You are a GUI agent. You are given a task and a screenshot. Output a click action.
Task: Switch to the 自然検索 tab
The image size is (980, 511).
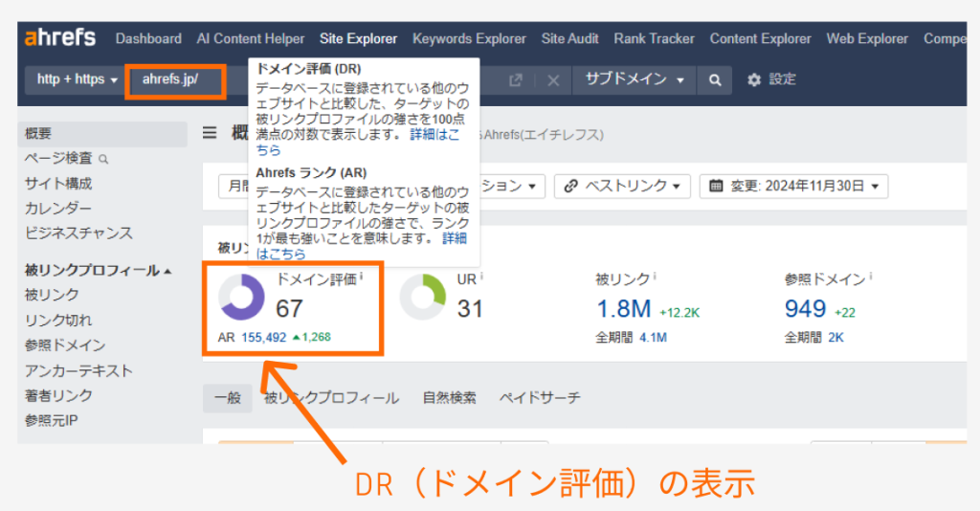click(450, 398)
